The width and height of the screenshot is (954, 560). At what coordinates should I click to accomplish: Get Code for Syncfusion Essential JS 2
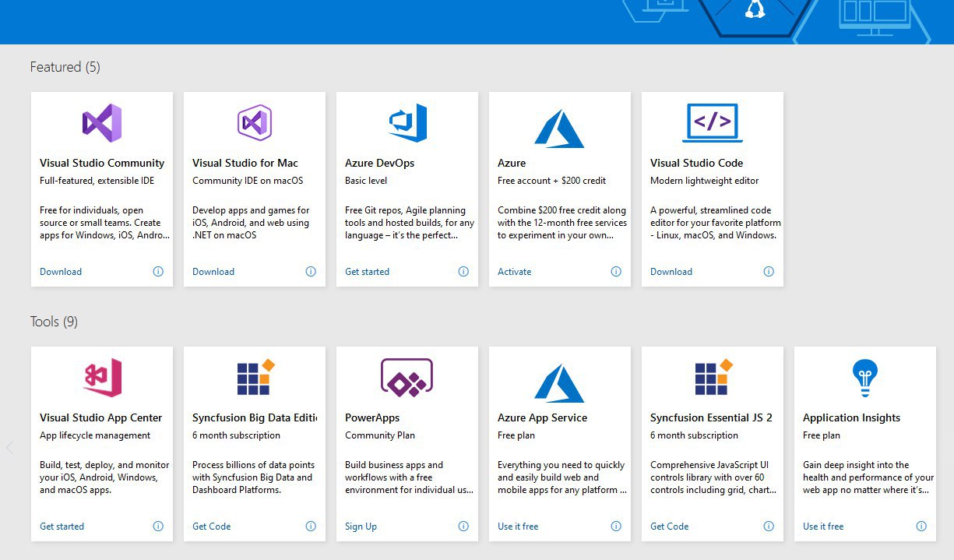click(x=670, y=527)
